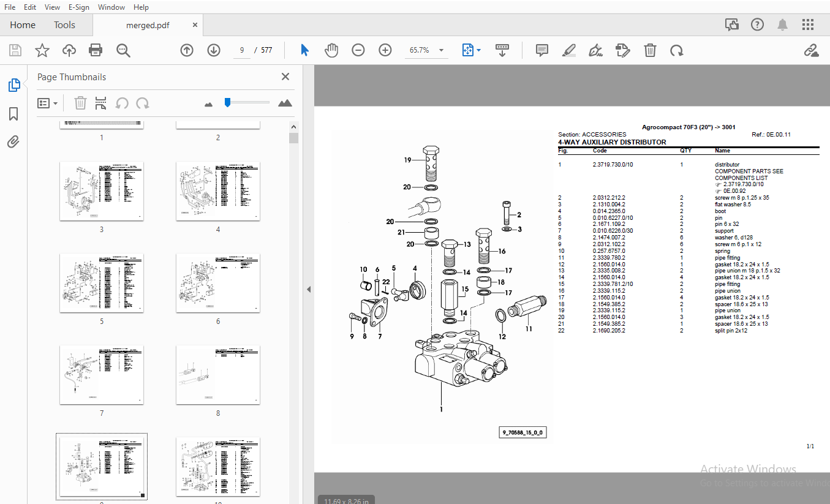Open the notifications bell
830x504 pixels.
coord(783,25)
